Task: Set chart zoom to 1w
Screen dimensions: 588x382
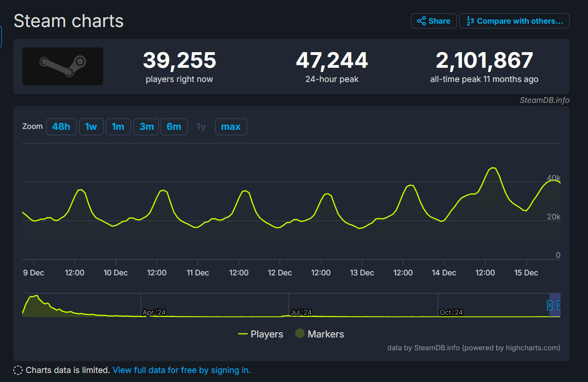Action: (91, 127)
